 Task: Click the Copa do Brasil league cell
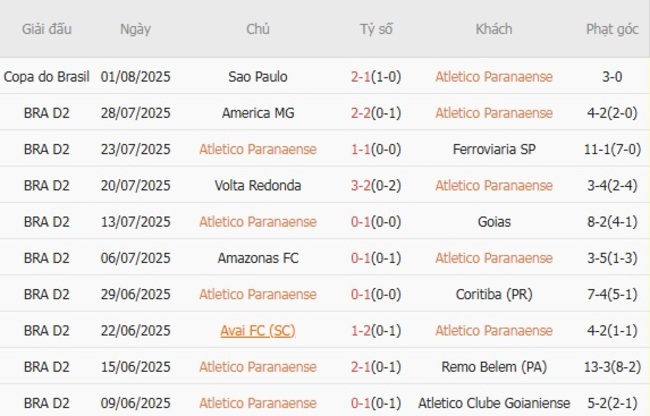tap(47, 77)
